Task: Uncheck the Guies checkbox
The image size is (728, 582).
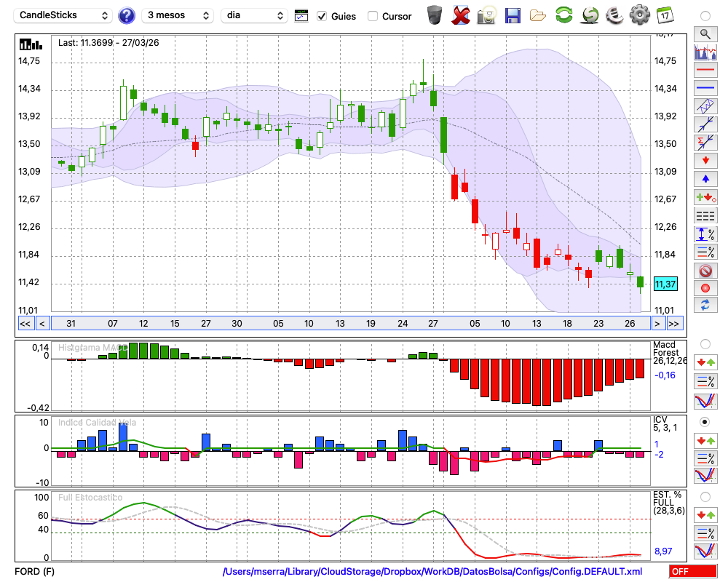Action: click(322, 16)
